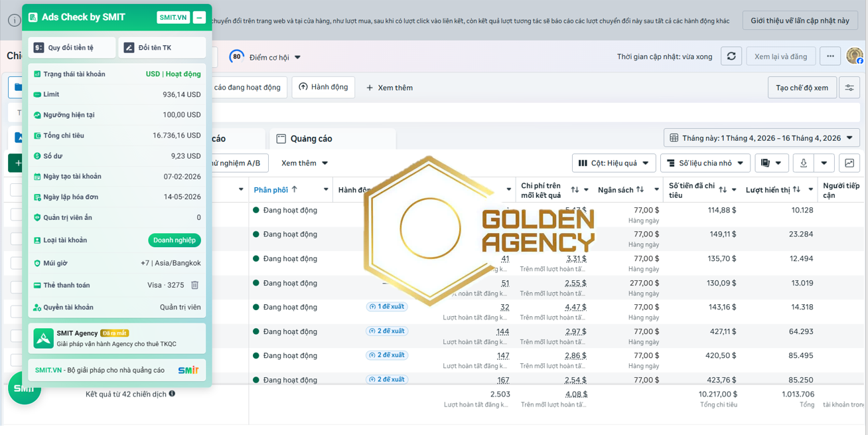Click the SMIT.VN header button
Screen dimensions: 868x435
point(173,17)
